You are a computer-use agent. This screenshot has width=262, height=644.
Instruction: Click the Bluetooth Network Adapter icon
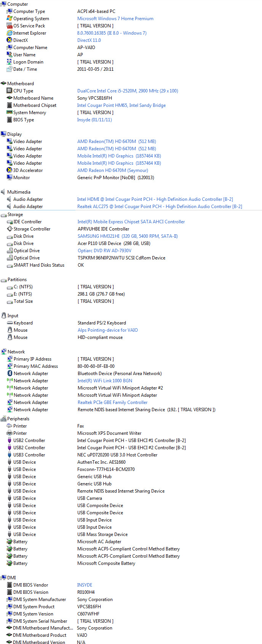click(x=10, y=374)
